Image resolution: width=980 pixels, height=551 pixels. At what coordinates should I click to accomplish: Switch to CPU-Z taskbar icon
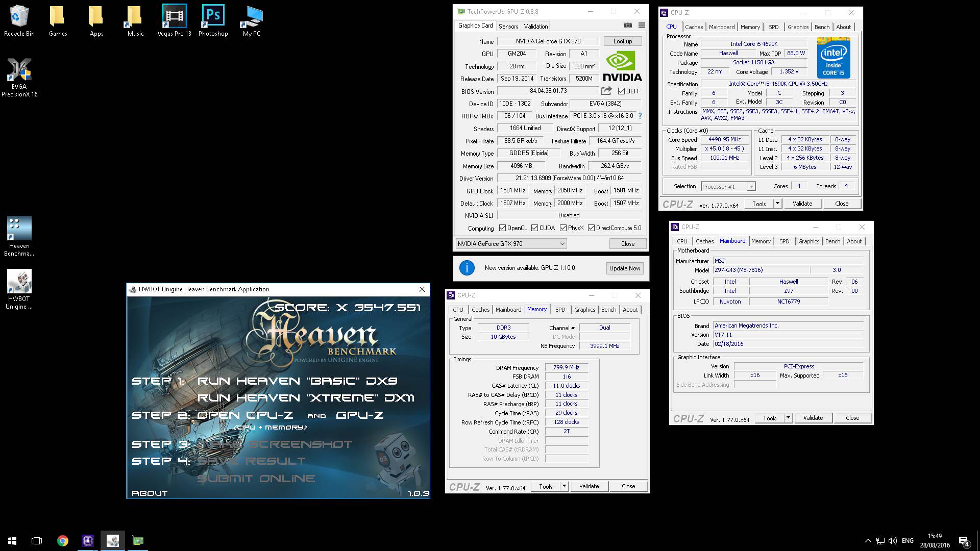pyautogui.click(x=88, y=541)
